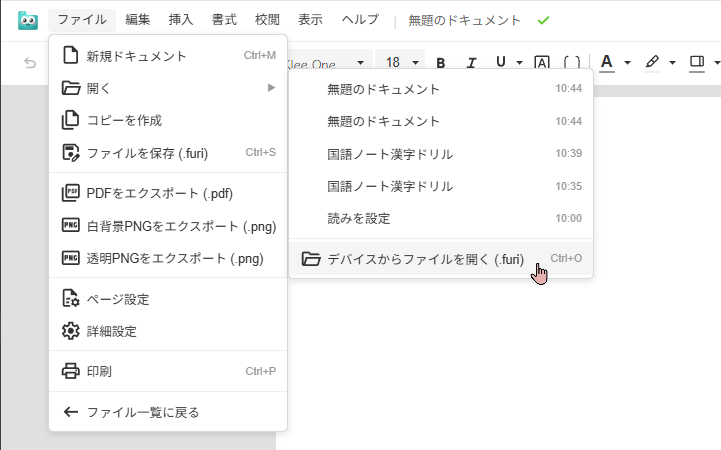721x450 pixels.
Task: Open recent 国語ノート漢字ドリル from 10:35
Action: (x=441, y=186)
